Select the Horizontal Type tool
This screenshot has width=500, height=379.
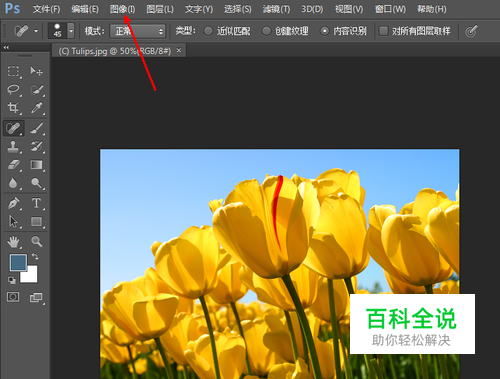point(37,203)
